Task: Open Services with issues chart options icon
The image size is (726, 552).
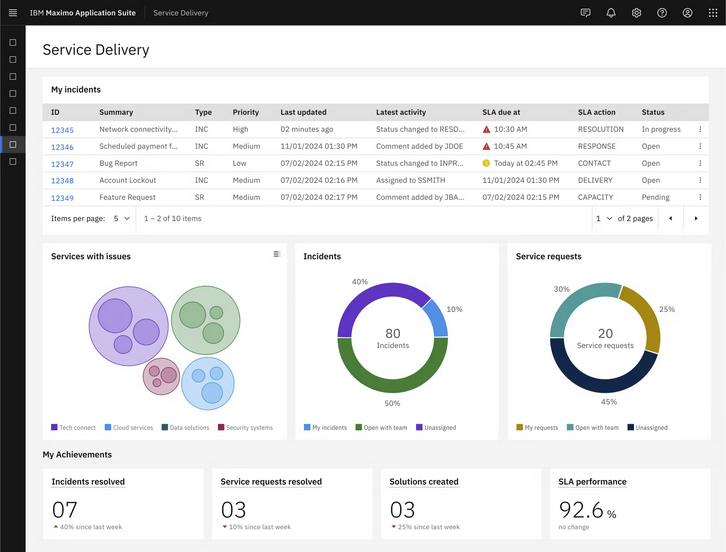Action: click(x=277, y=254)
